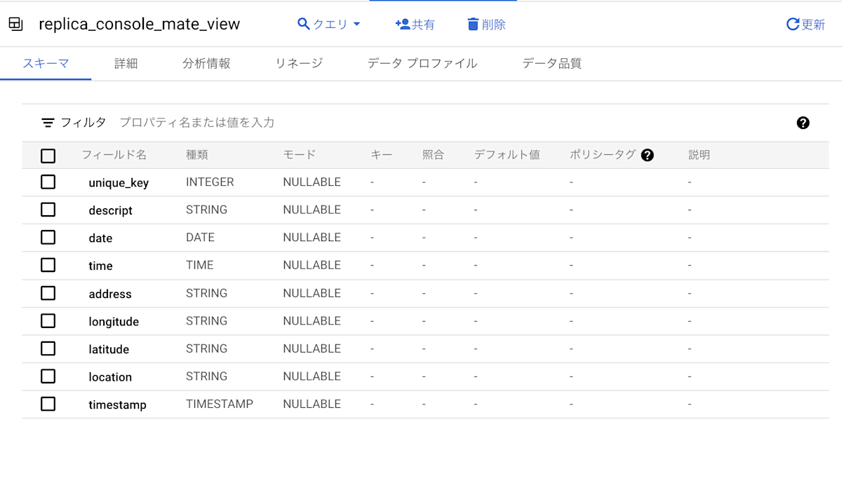Click the フィルタ label

(x=83, y=123)
